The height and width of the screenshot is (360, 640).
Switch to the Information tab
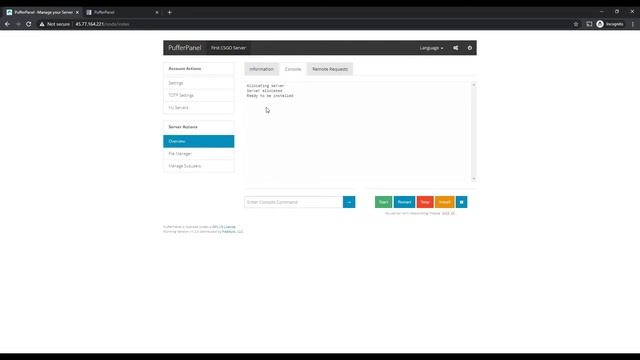pyautogui.click(x=262, y=69)
